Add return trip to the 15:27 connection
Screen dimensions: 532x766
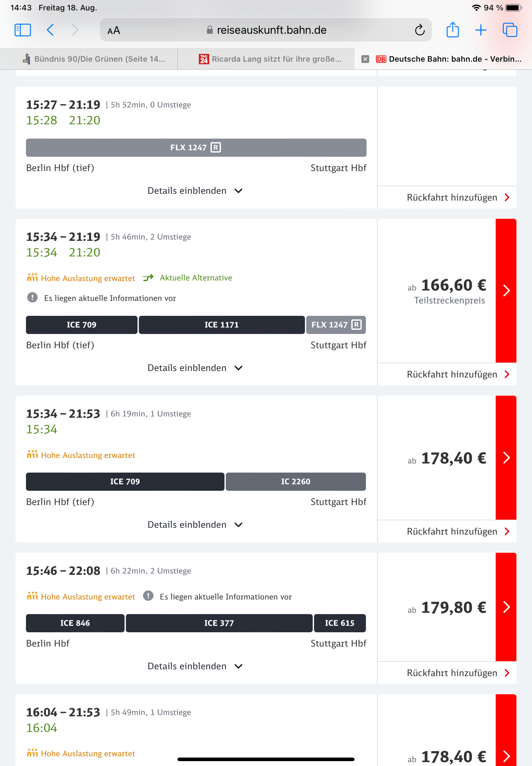[x=457, y=197]
